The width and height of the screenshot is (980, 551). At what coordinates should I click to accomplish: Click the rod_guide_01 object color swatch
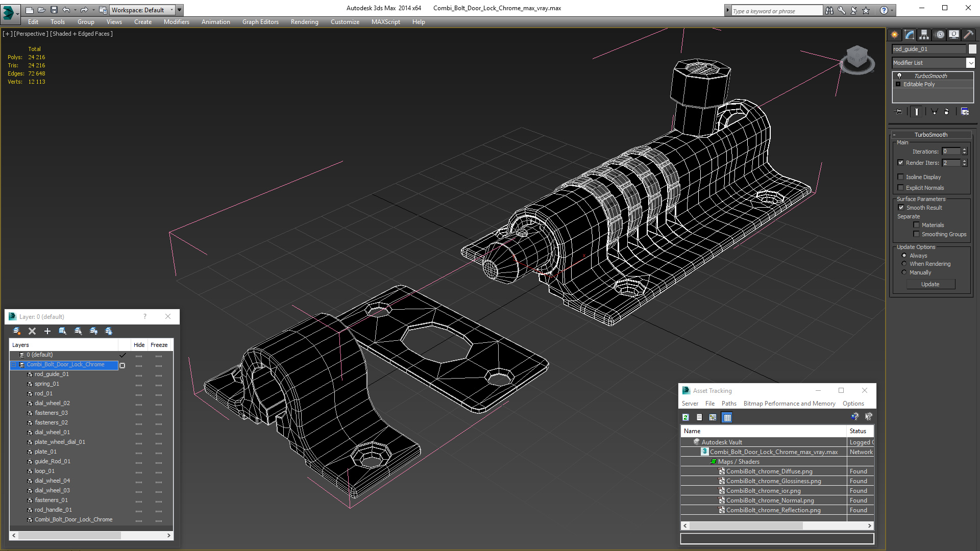pyautogui.click(x=972, y=49)
